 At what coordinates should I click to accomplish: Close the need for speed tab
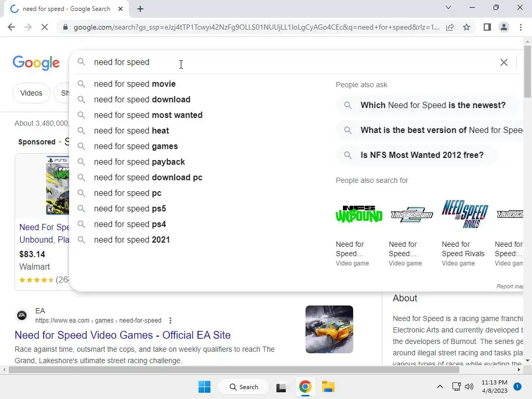pos(121,9)
